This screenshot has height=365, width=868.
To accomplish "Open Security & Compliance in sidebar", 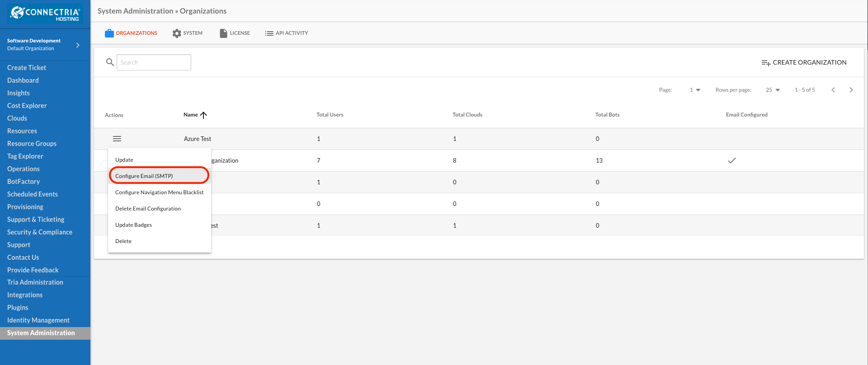I will [x=40, y=232].
